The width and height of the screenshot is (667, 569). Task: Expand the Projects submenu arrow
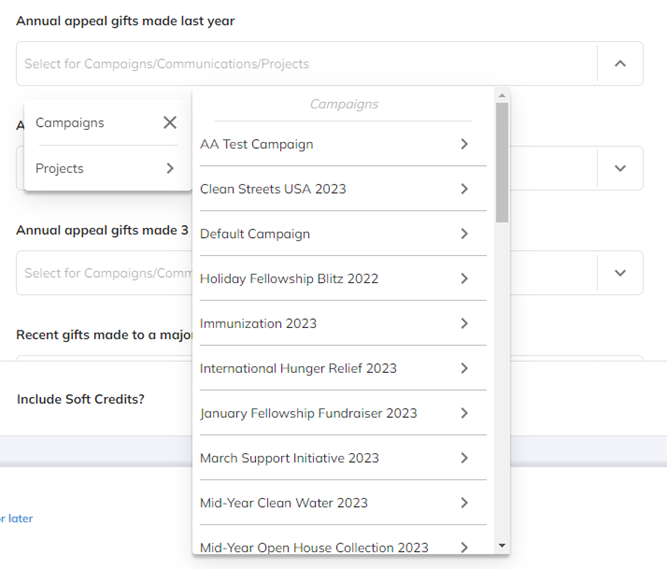tap(170, 168)
